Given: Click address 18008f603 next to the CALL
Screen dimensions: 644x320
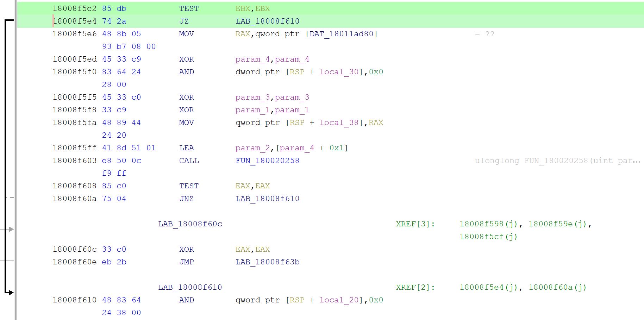Looking at the screenshot, I should [74, 161].
